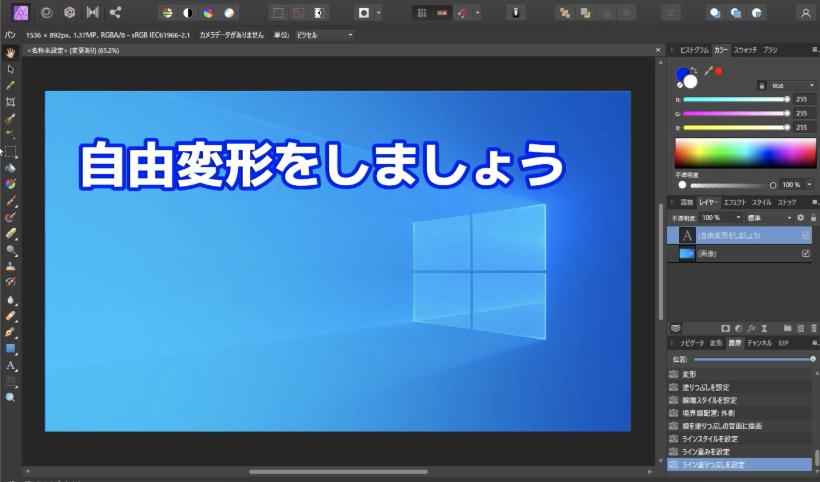Image resolution: width=820 pixels, height=482 pixels.
Task: Toggle the layer lock icon
Action: point(813,217)
